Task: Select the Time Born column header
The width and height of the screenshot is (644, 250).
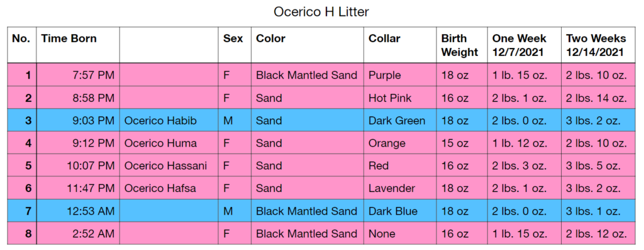Action: (78, 45)
